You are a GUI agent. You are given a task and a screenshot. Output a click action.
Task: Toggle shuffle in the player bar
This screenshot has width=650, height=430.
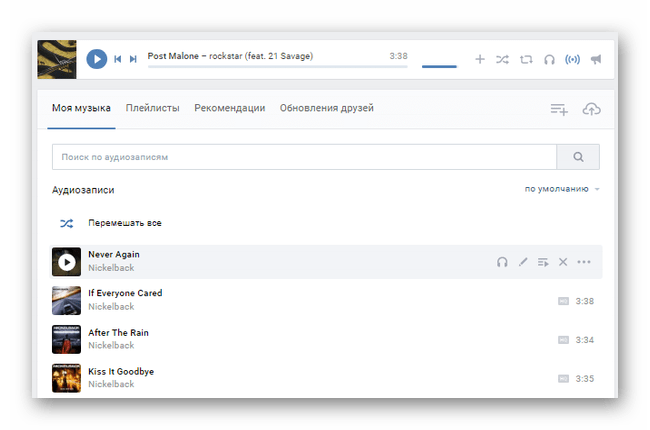(502, 60)
